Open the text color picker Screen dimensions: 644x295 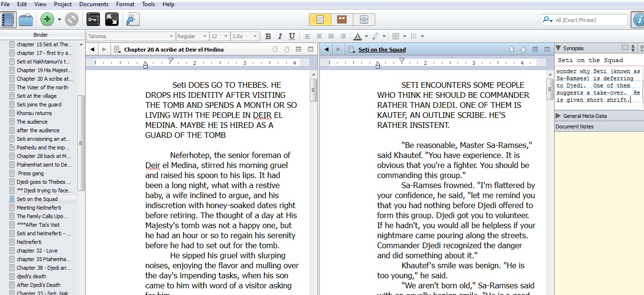point(358,36)
